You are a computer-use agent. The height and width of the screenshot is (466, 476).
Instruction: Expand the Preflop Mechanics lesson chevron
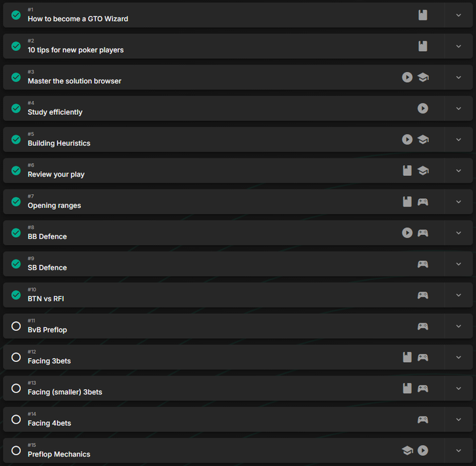pyautogui.click(x=458, y=450)
